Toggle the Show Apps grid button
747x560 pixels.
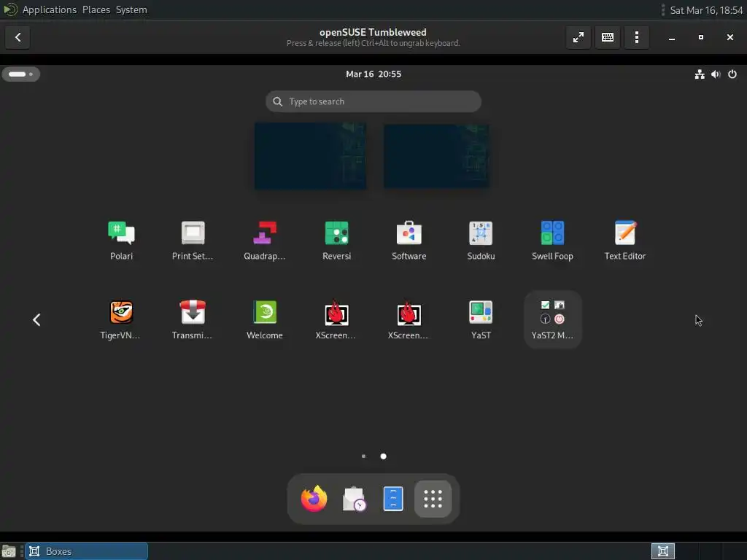coord(433,499)
